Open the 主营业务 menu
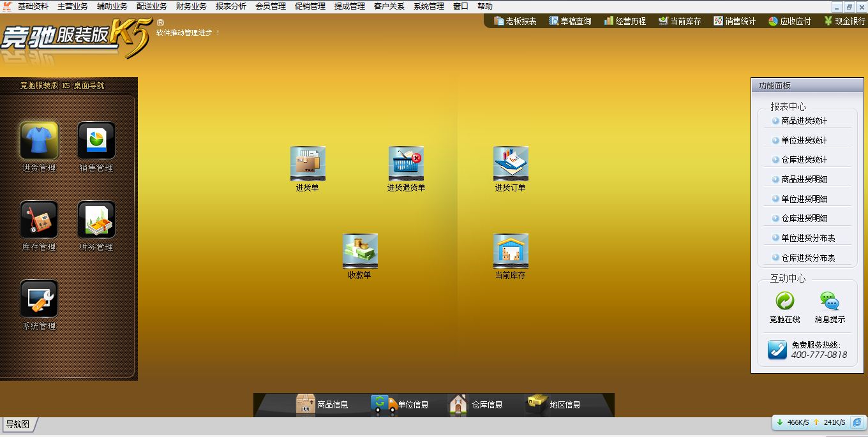Image resolution: width=868 pixels, height=437 pixels. coord(73,6)
